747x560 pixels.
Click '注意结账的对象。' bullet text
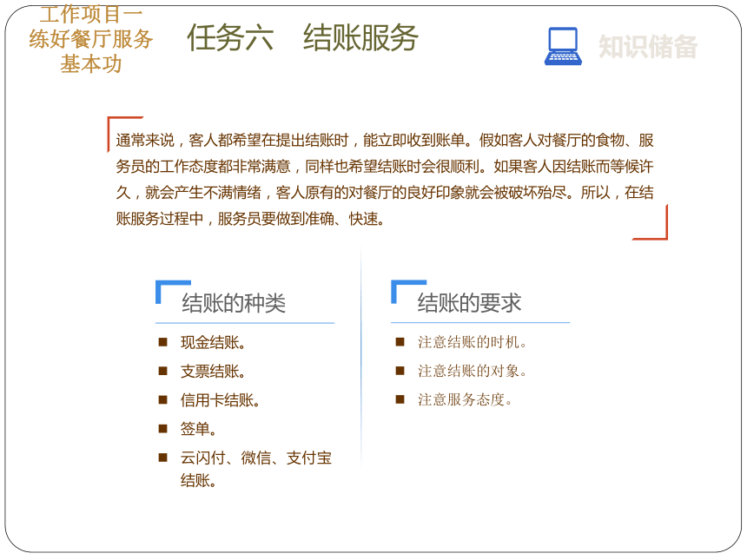pyautogui.click(x=473, y=371)
